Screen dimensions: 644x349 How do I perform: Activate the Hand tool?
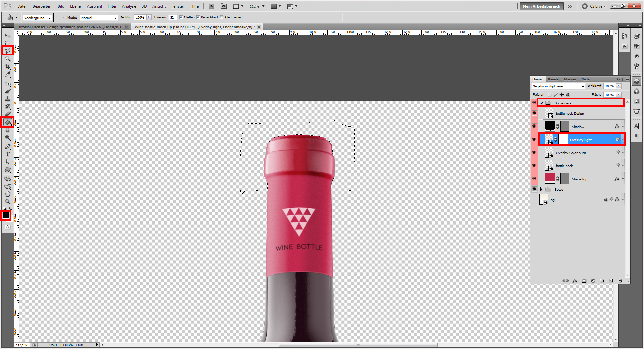tap(7, 194)
